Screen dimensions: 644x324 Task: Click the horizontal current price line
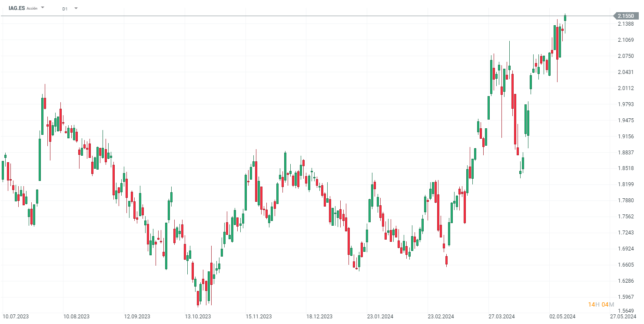point(304,16)
